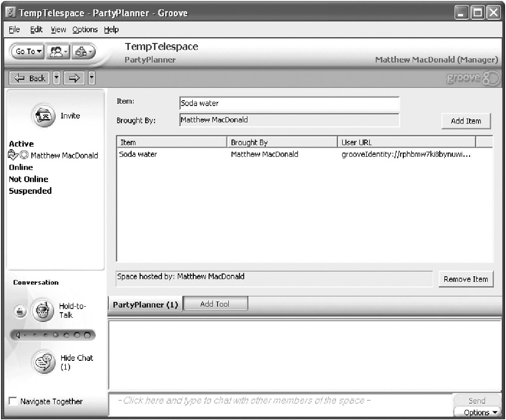506x420 pixels.
Task: Click the Remove Item button
Action: pyautogui.click(x=466, y=279)
